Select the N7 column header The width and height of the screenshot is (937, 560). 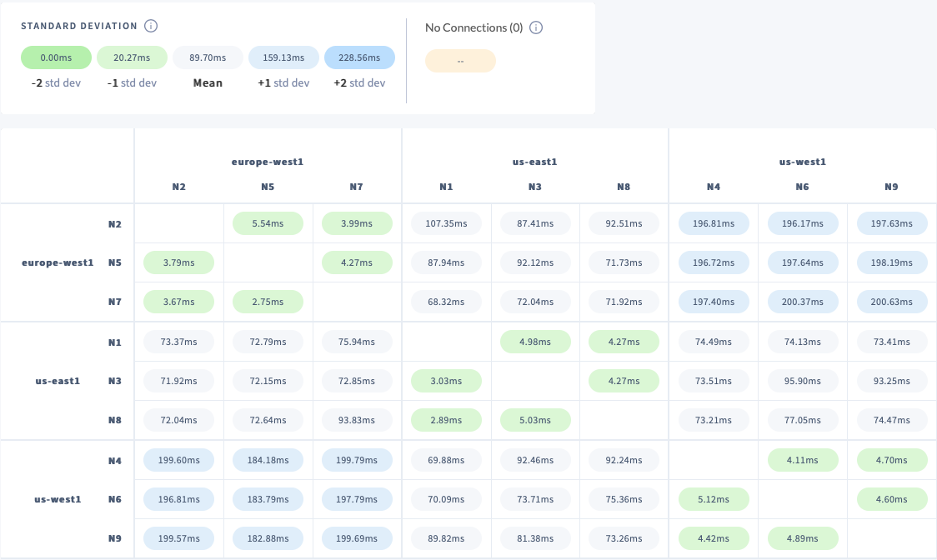point(357,187)
